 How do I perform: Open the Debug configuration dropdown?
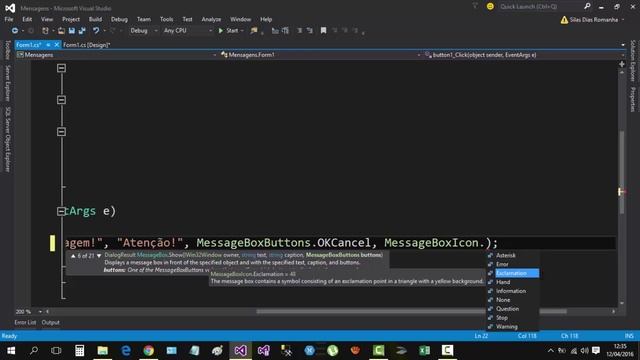point(143,31)
